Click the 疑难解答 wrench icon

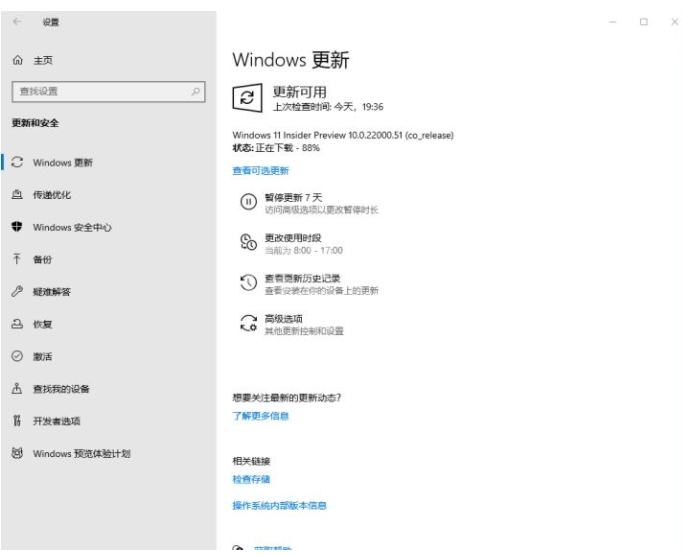click(x=17, y=291)
